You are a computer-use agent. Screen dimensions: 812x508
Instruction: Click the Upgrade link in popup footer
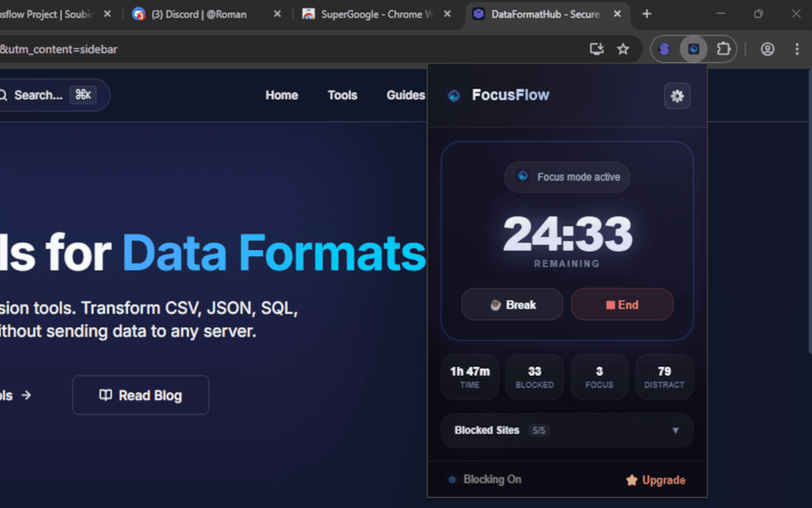[x=656, y=480]
